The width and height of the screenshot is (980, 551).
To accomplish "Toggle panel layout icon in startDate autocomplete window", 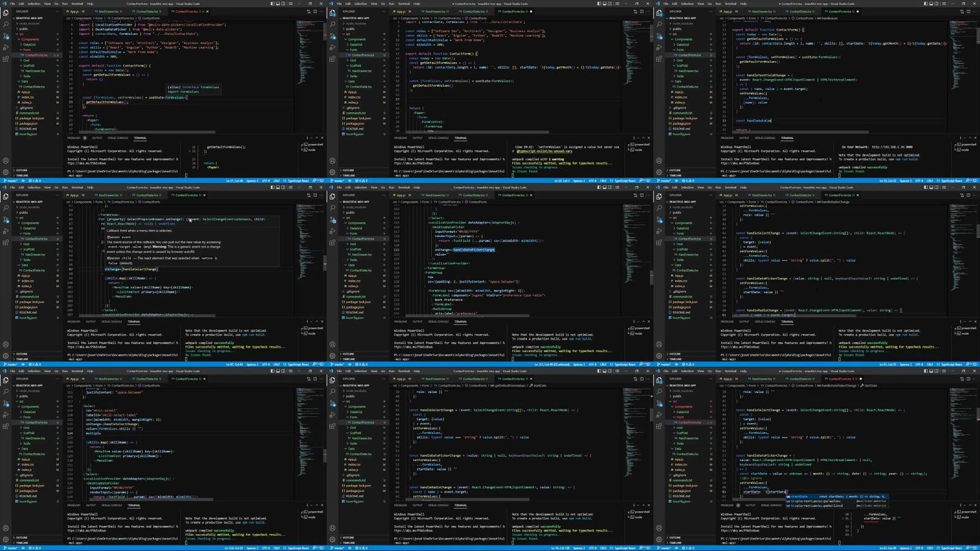I will [x=932, y=371].
